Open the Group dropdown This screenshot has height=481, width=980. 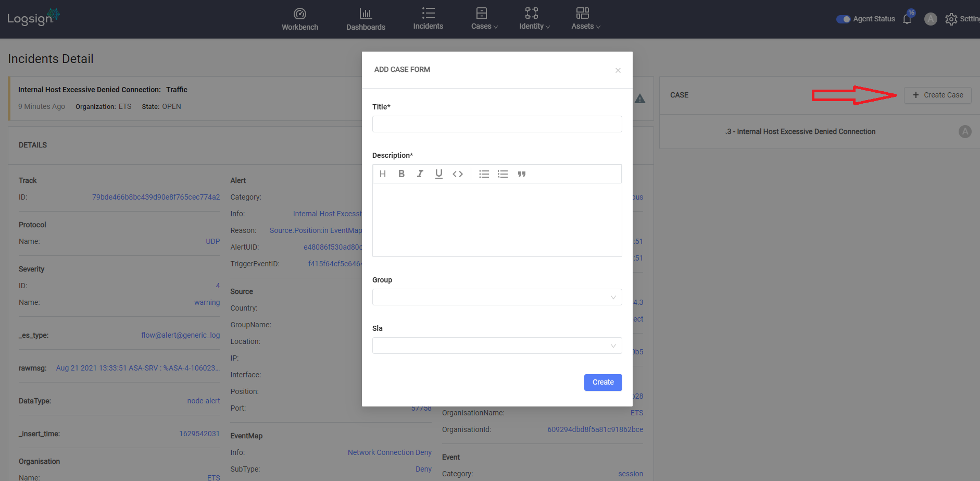tap(497, 297)
